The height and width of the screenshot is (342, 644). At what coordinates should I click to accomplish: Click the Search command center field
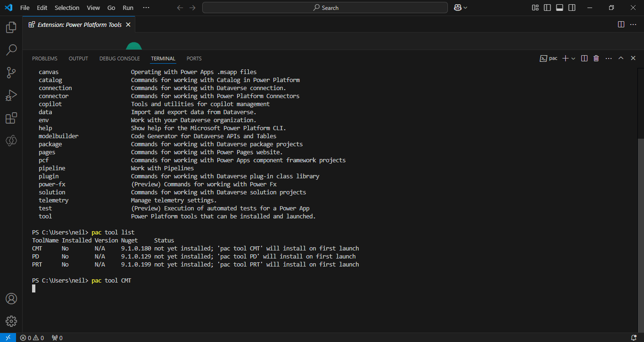tap(325, 8)
